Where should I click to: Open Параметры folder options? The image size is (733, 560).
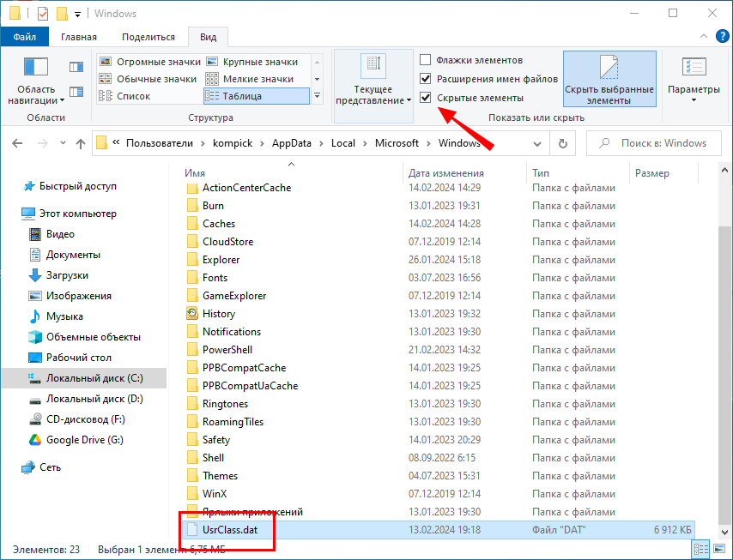[694, 80]
